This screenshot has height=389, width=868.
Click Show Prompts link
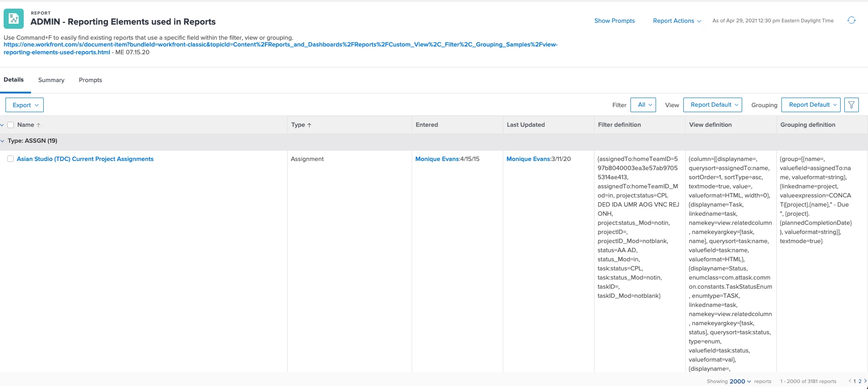tap(615, 21)
